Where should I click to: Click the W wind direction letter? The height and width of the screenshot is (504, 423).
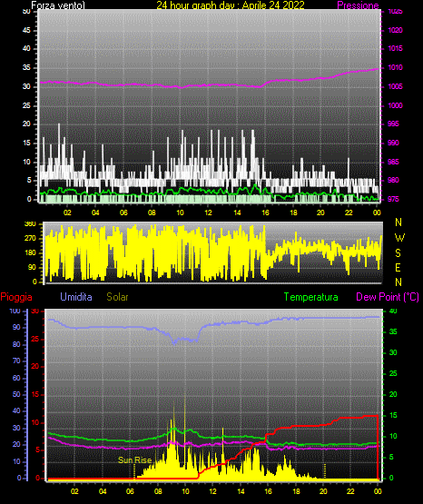tap(399, 238)
